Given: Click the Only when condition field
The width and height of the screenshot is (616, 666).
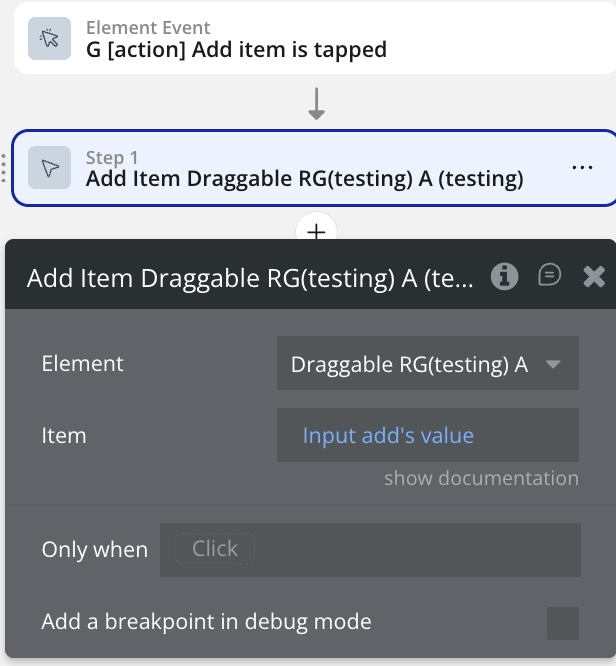Looking at the screenshot, I should pos(370,549).
